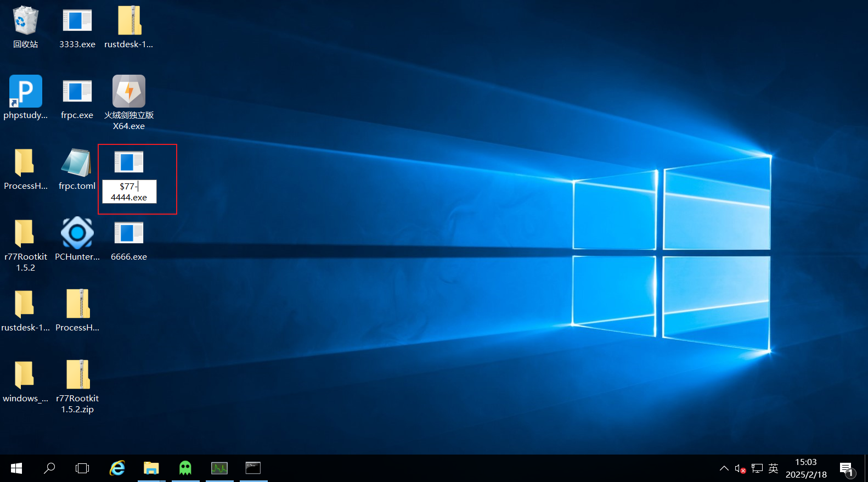Expand hidden system tray icons
Viewport: 868px width, 482px height.
tap(724, 468)
